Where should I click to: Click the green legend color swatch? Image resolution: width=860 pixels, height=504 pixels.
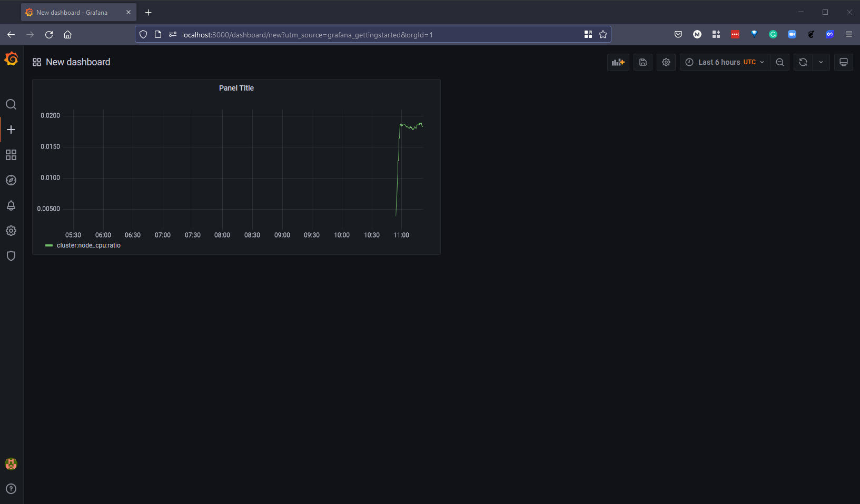[x=49, y=245]
